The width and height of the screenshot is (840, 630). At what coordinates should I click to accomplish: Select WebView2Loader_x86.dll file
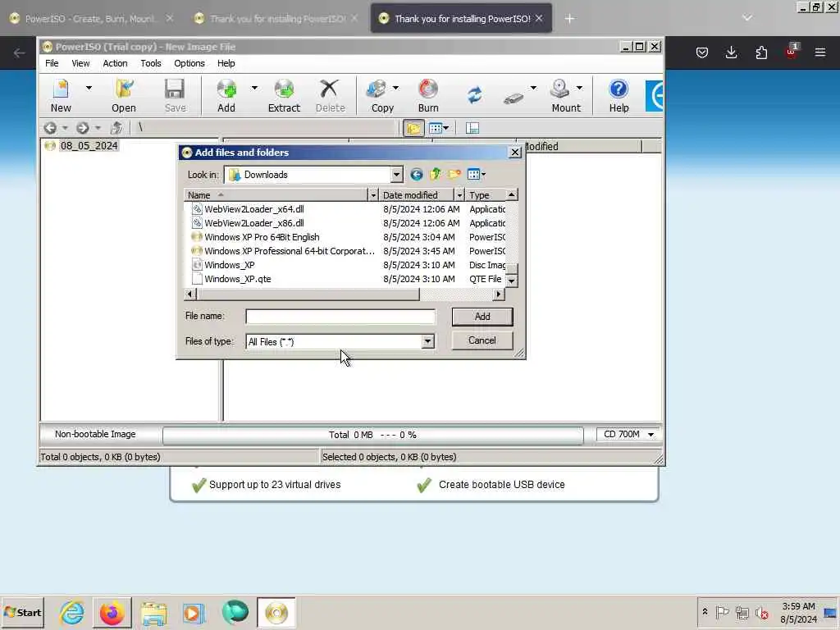click(254, 223)
